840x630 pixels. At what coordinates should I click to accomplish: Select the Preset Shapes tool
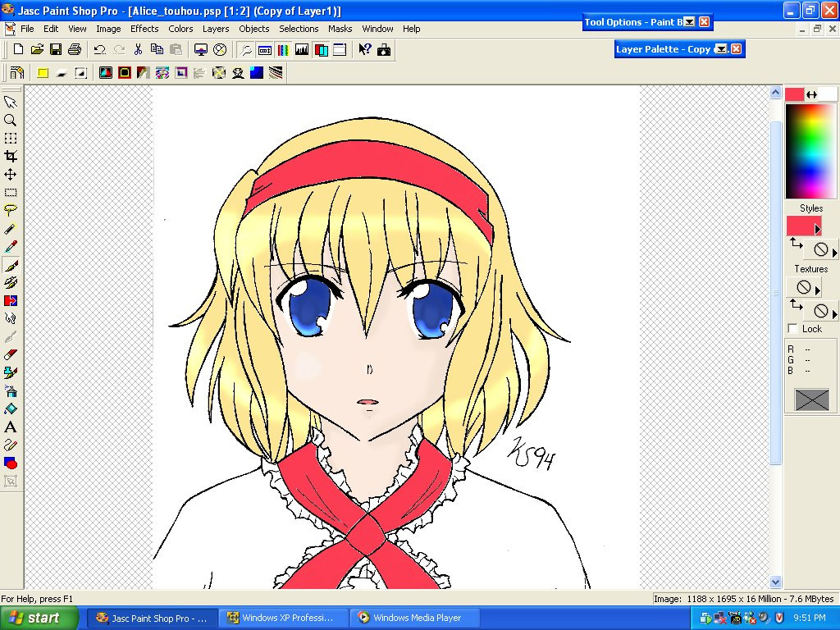[10, 463]
